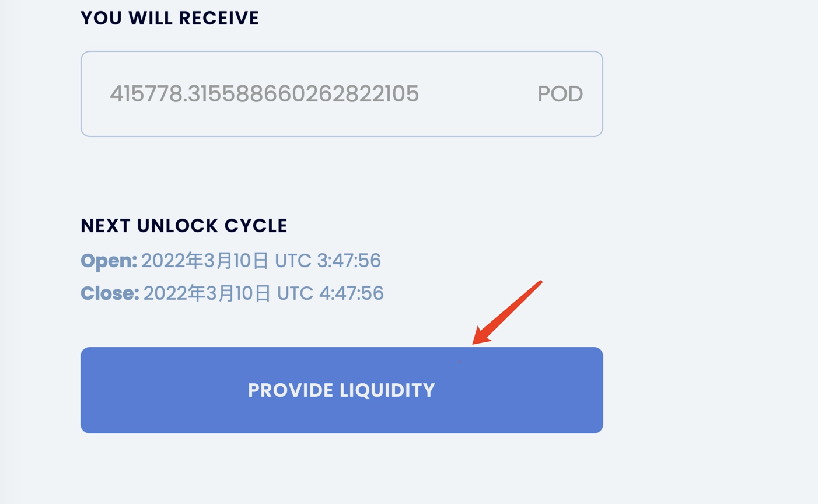The height and width of the screenshot is (504, 818).
Task: Select the 415778.31 amount value
Action: click(264, 94)
